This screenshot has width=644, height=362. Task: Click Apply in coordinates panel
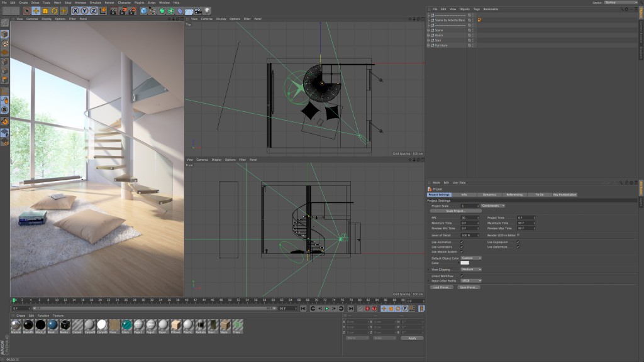[x=412, y=338]
